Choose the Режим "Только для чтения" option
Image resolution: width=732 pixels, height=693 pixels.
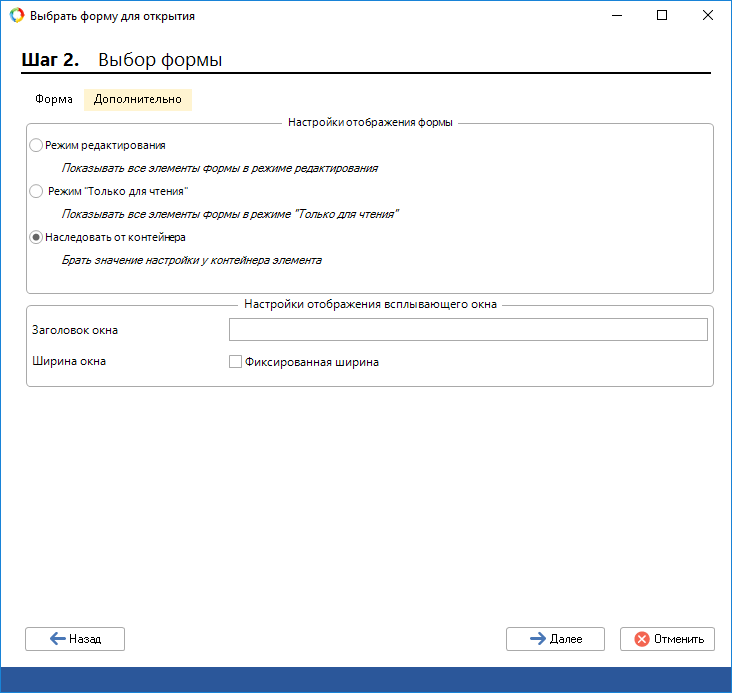pyautogui.click(x=37, y=191)
